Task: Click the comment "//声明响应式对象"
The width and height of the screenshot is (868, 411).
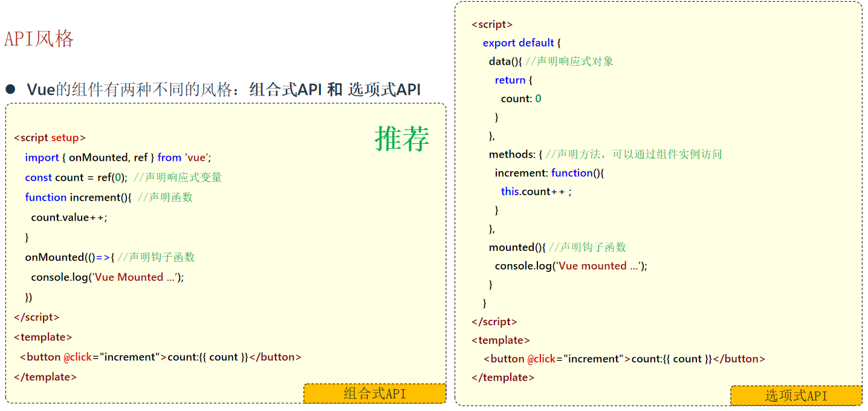Action: pyautogui.click(x=569, y=62)
